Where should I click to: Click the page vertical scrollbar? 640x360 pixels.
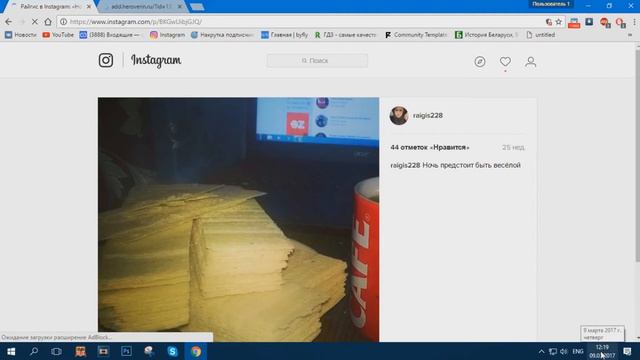637,155
